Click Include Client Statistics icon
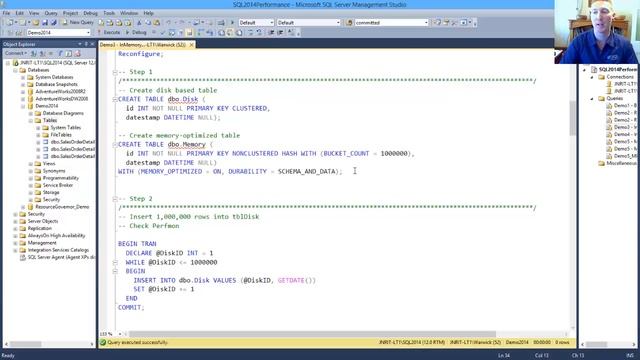Image resolution: width=640 pixels, height=360 pixels. pos(210,32)
